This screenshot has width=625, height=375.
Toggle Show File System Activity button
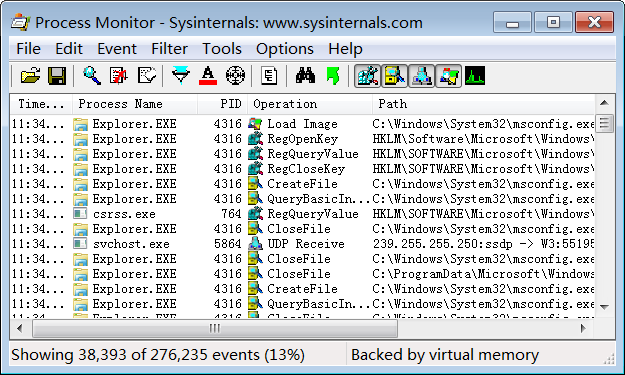click(394, 75)
